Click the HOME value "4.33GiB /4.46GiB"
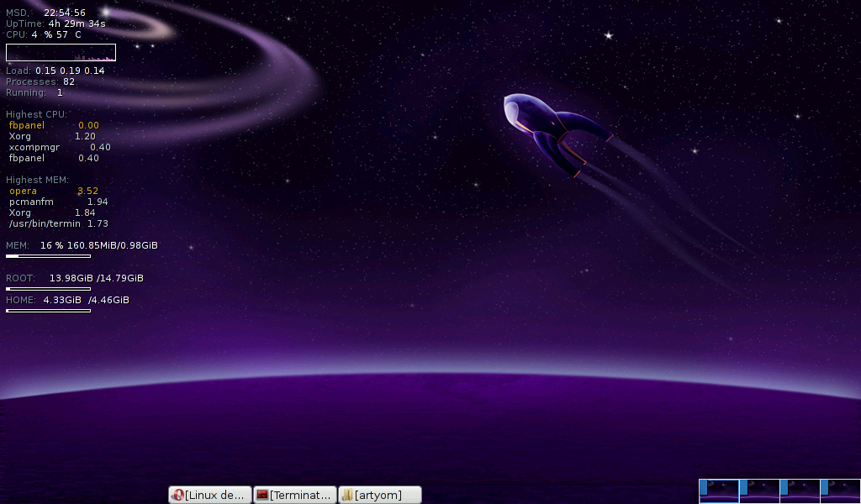 pyautogui.click(x=87, y=300)
